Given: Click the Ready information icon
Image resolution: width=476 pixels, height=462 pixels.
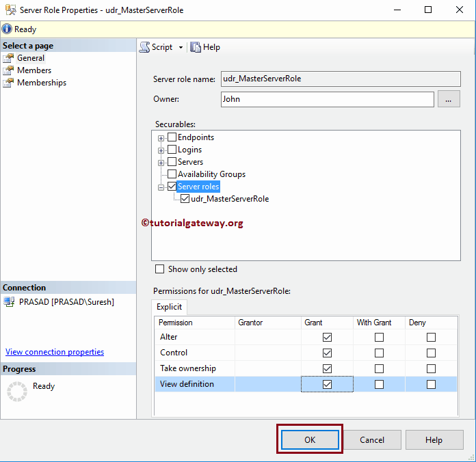Looking at the screenshot, I should 7,29.
